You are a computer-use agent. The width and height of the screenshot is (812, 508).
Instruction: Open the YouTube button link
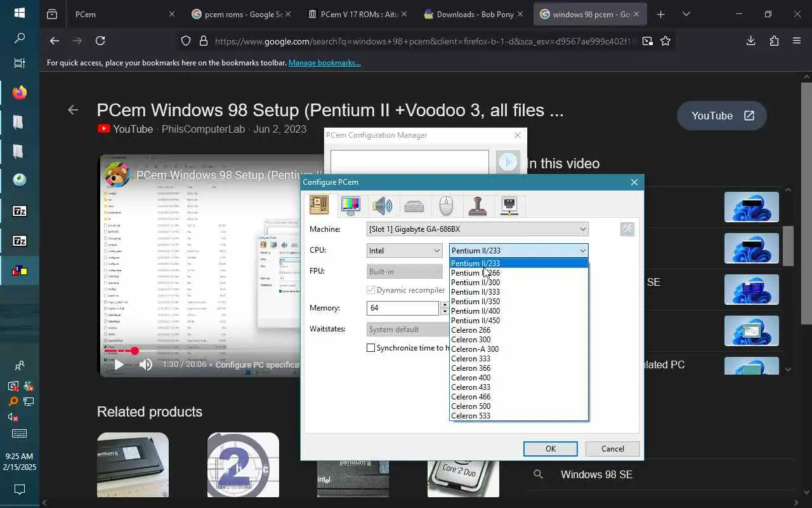[722, 116]
